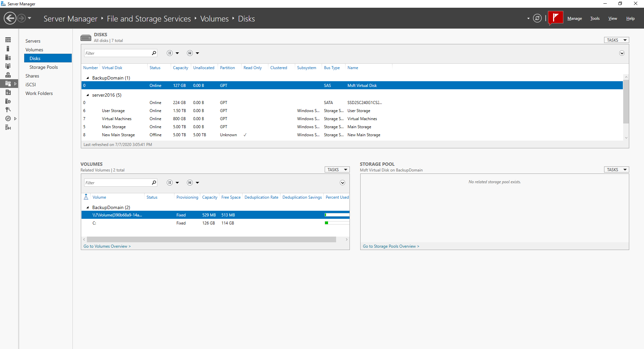644x349 pixels.
Task: Go back with the Back arrow button
Action: [10, 18]
